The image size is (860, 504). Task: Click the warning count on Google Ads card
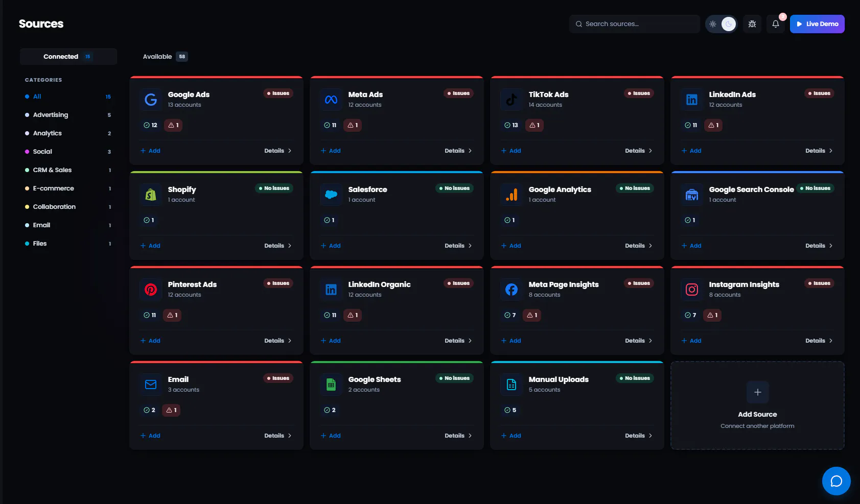173,125
